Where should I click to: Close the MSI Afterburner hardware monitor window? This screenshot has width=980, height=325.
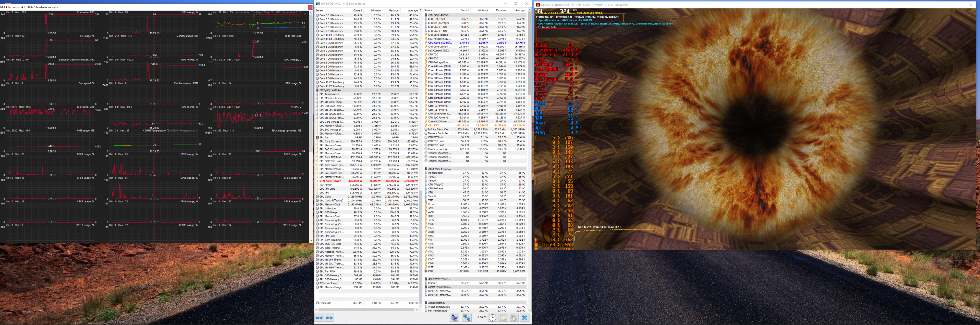click(x=310, y=7)
